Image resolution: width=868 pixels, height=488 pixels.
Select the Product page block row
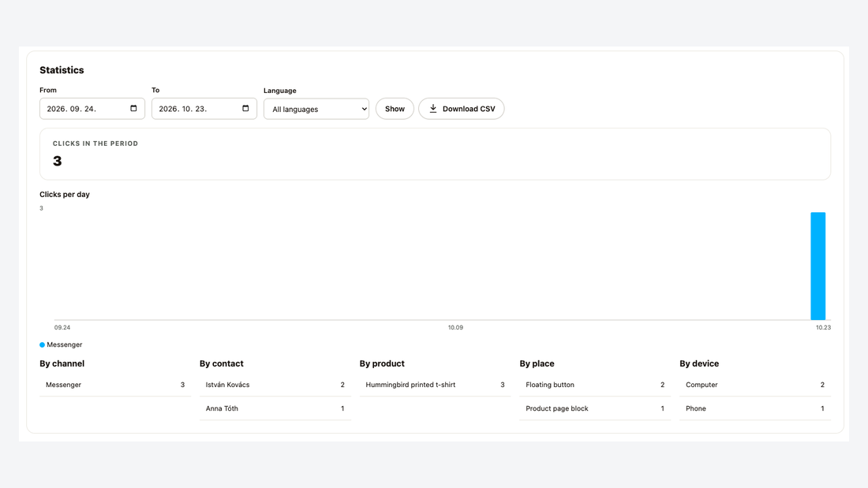point(595,408)
